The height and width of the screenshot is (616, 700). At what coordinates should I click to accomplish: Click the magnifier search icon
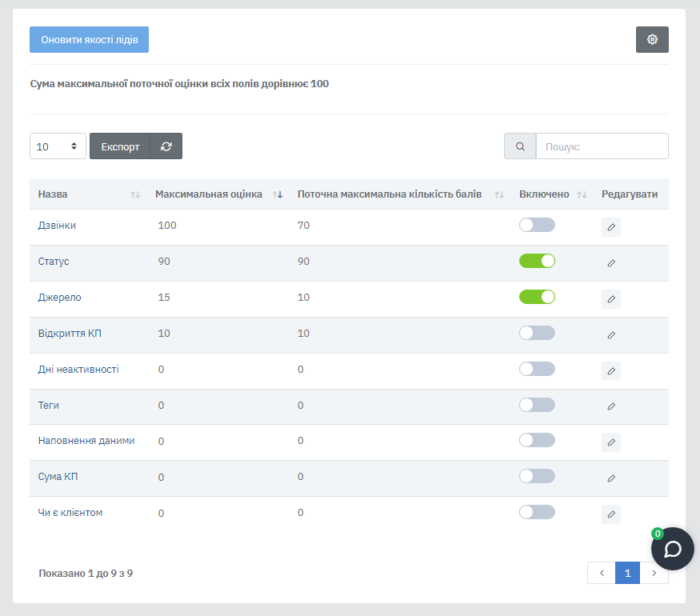[520, 146]
